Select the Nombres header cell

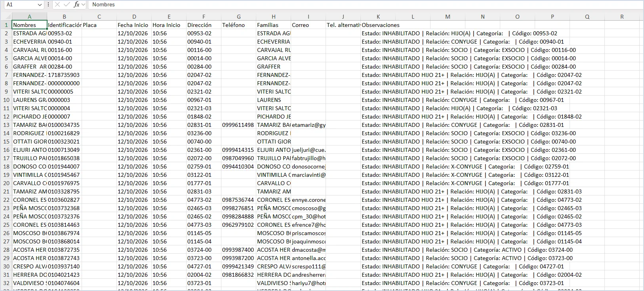click(x=29, y=25)
